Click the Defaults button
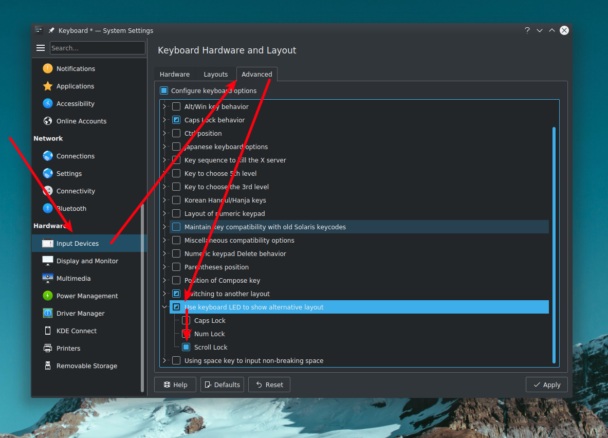608x438 pixels. [222, 385]
